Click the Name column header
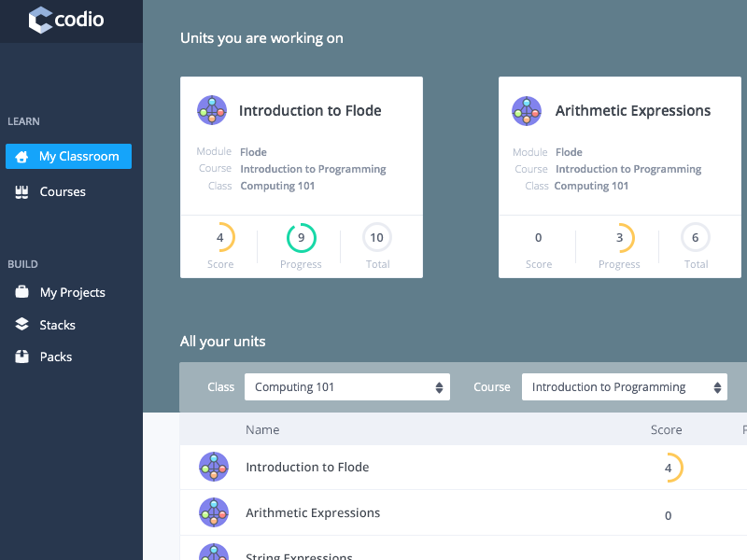Screen dimensions: 747x560 [262, 429]
